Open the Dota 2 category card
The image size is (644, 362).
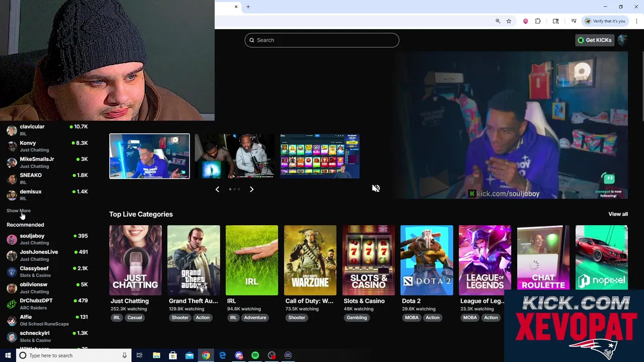click(x=427, y=260)
